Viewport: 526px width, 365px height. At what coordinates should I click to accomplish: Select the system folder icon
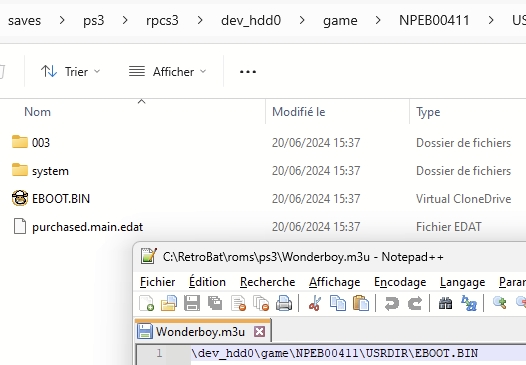pos(20,170)
